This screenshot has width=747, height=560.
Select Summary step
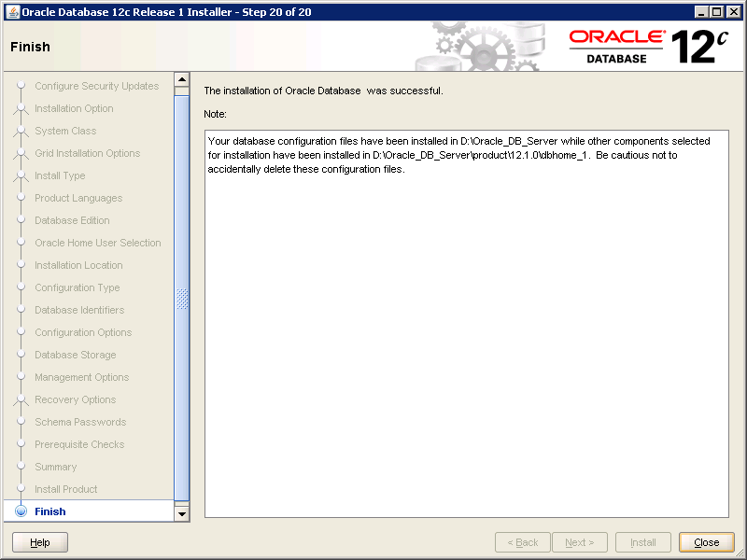click(x=56, y=467)
